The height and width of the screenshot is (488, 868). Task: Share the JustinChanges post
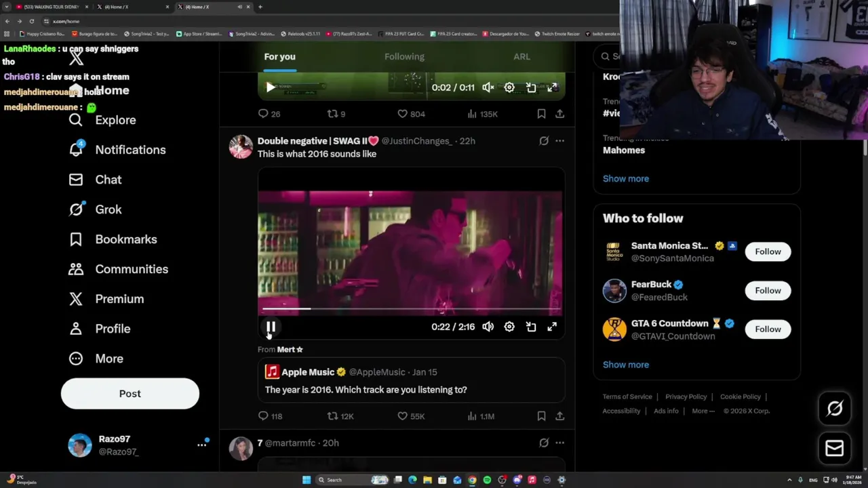pos(559,416)
